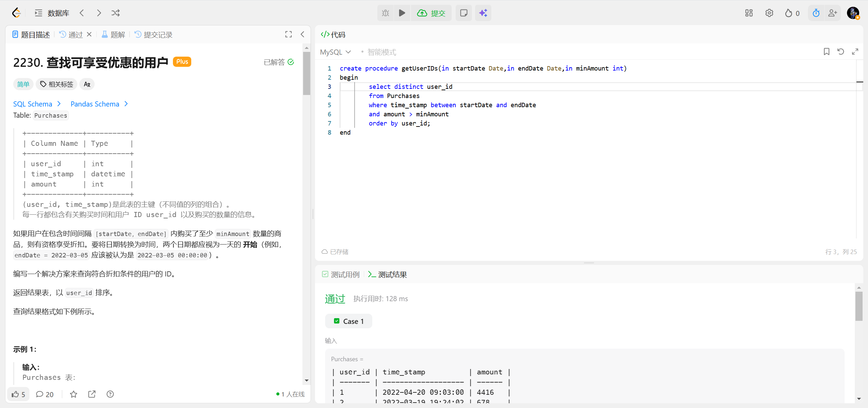
Task: Reset code with the undo arrow icon
Action: click(x=841, y=52)
